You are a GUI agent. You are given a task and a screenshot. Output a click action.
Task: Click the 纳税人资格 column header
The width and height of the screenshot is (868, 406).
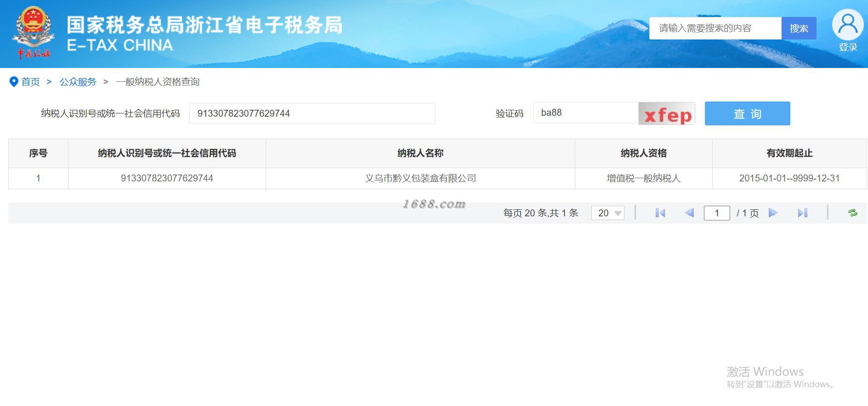[x=643, y=153]
